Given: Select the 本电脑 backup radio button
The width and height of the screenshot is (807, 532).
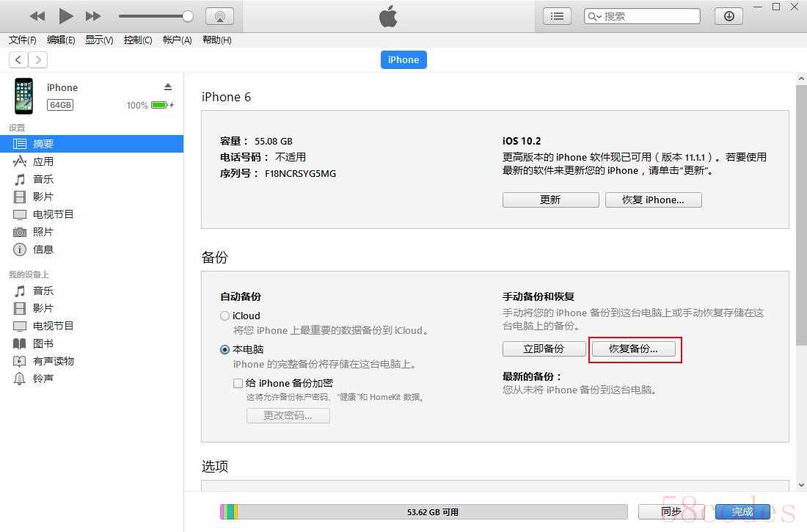Looking at the screenshot, I should pyautogui.click(x=224, y=350).
